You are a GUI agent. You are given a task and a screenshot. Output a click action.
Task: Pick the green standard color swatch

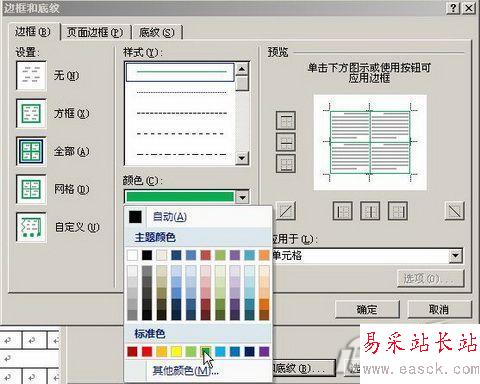(206, 351)
